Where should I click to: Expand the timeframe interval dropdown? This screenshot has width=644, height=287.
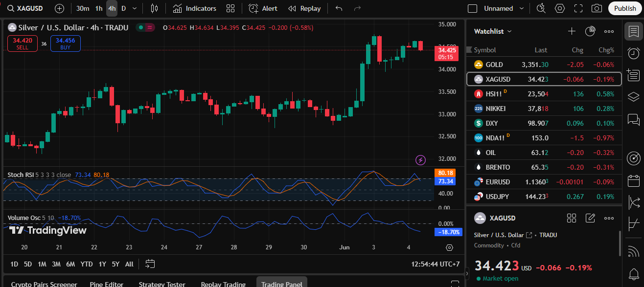tap(135, 8)
